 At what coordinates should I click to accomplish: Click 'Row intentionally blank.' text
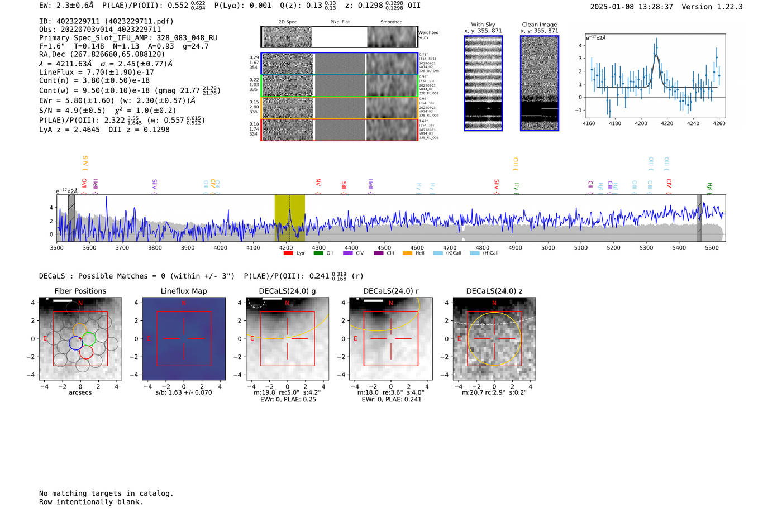coord(91,502)
